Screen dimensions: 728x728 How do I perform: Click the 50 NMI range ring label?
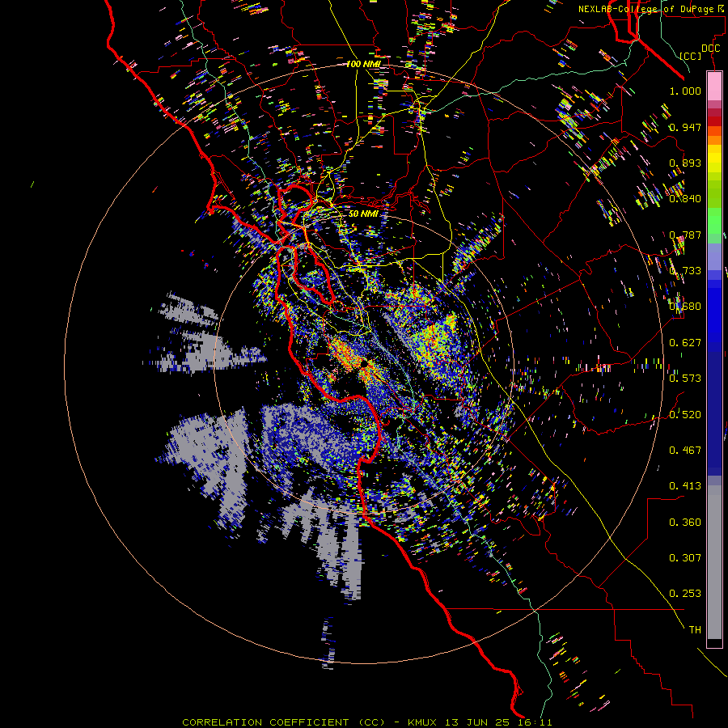[x=363, y=214]
